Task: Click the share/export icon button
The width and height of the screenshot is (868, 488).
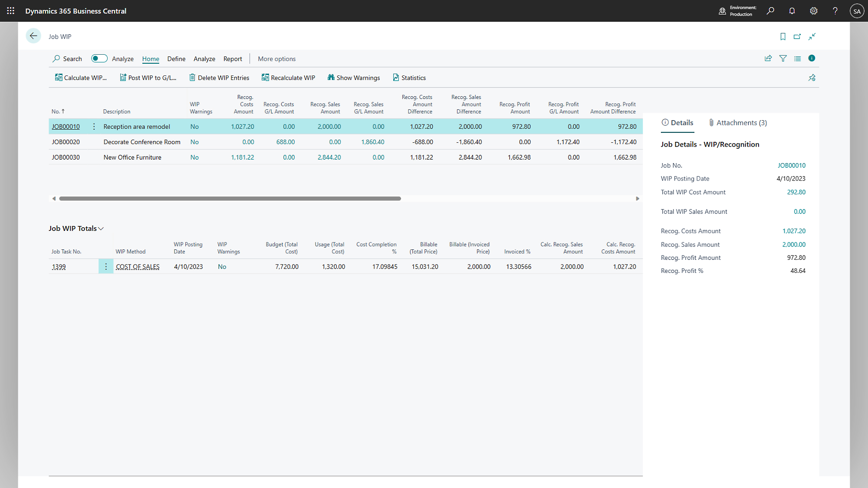Action: click(x=769, y=59)
